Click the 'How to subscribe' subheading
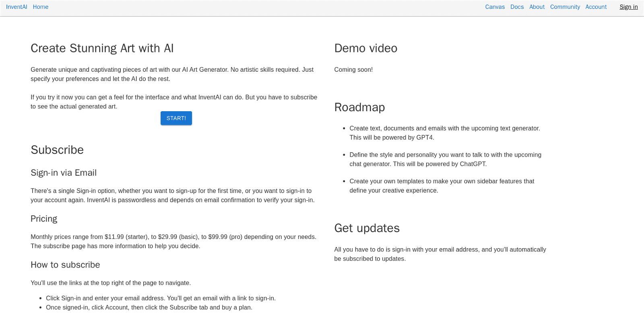 point(65,265)
